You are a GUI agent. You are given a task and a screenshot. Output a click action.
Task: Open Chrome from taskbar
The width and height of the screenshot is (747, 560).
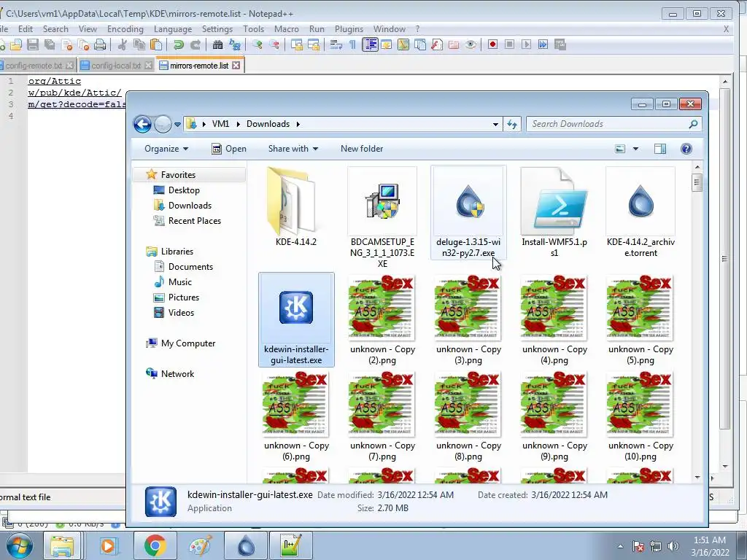155,545
